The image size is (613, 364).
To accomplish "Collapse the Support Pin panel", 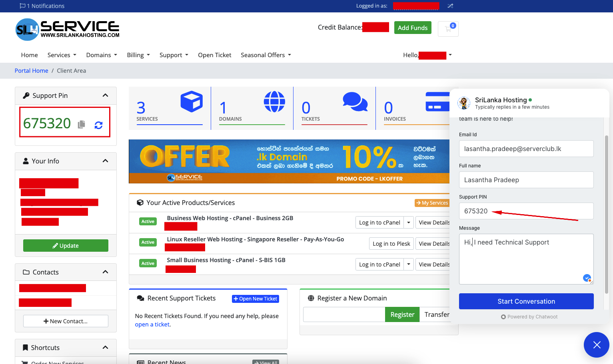I will (105, 95).
